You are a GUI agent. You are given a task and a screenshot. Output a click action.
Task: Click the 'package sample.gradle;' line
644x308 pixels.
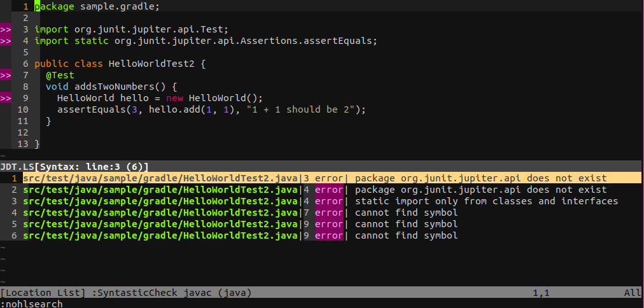[97, 6]
